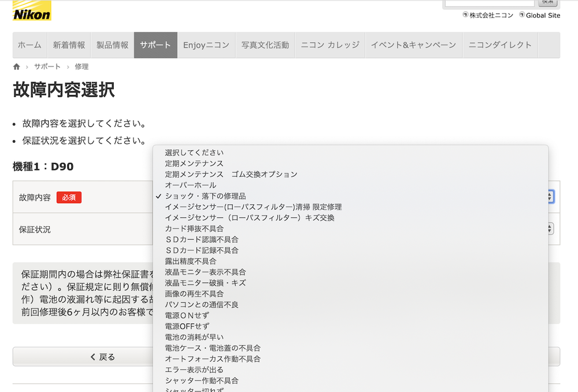The image size is (578, 392).
Task: Select 電源ＯＮせず in the dropdown list
Action: 187,315
